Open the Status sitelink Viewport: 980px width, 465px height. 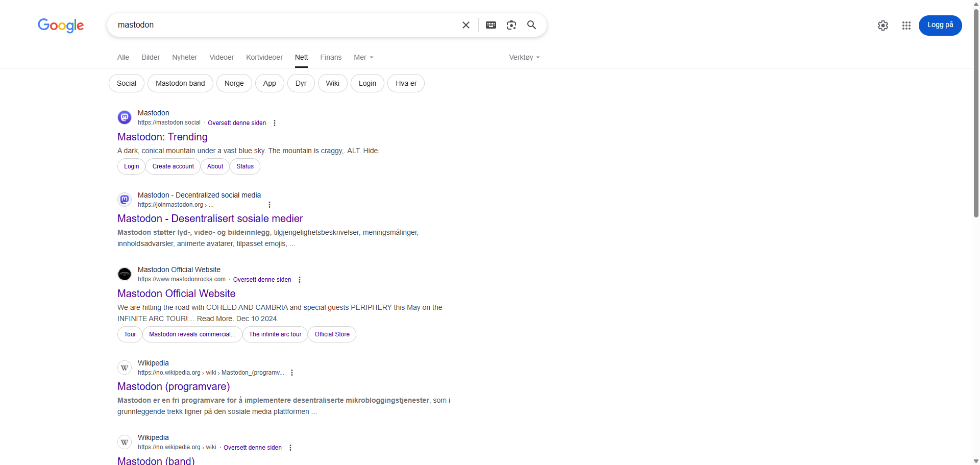tap(245, 166)
